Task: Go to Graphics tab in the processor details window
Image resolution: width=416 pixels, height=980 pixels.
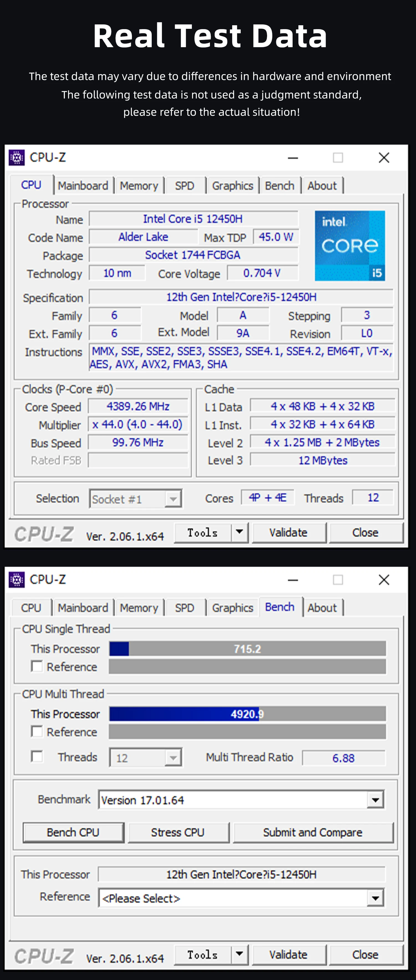Action: coord(233,186)
